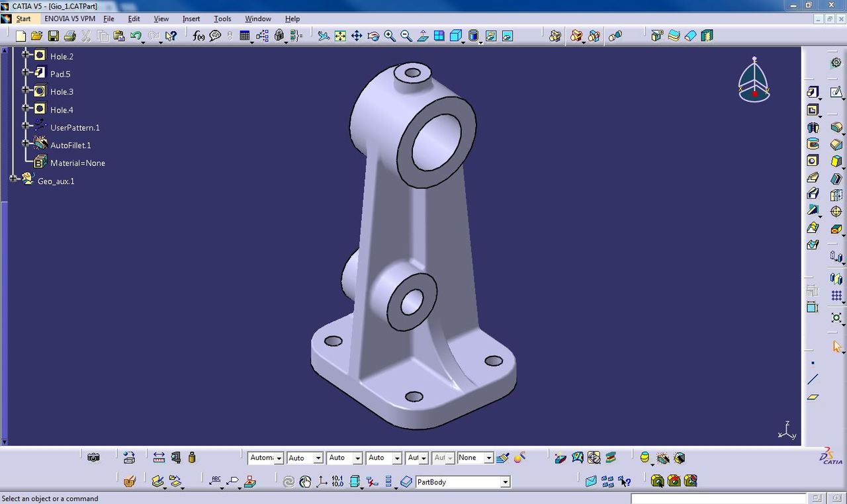Select the Chamfer tool
The width and height of the screenshot is (847, 504).
pyautogui.click(x=836, y=144)
